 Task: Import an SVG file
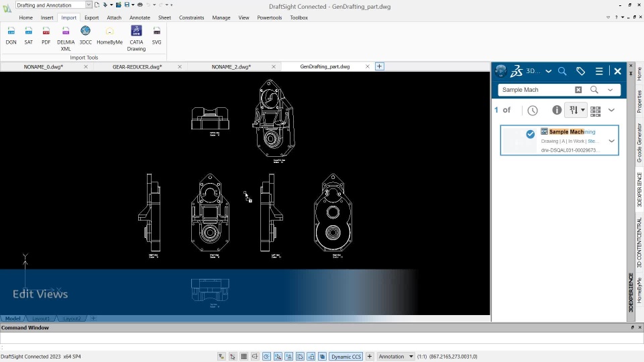pos(156,36)
